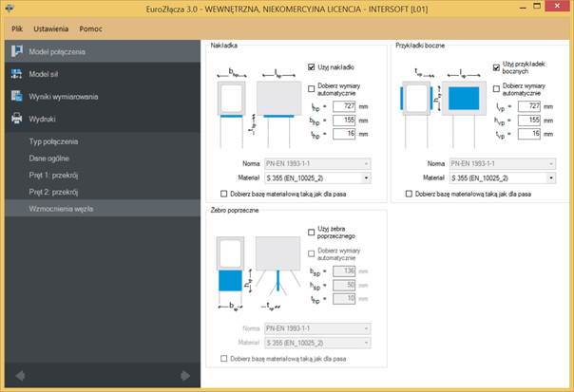Open the Materiał dropdown in Żebro poprzeczne
This screenshot has width=574, height=392.
point(317,343)
